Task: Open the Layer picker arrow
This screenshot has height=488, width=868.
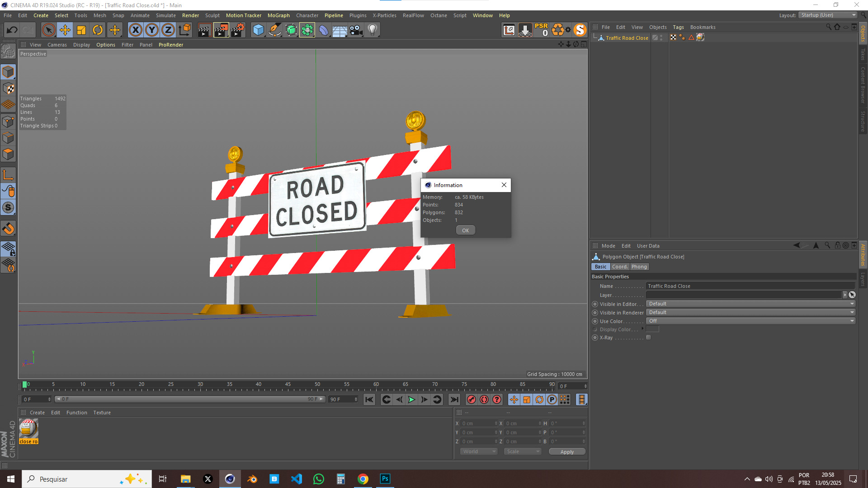Action: pyautogui.click(x=845, y=295)
